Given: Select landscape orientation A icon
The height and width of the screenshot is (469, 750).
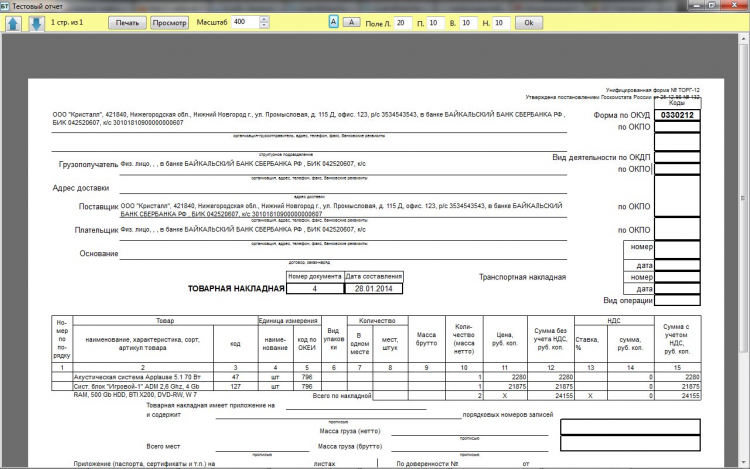Looking at the screenshot, I should [352, 22].
